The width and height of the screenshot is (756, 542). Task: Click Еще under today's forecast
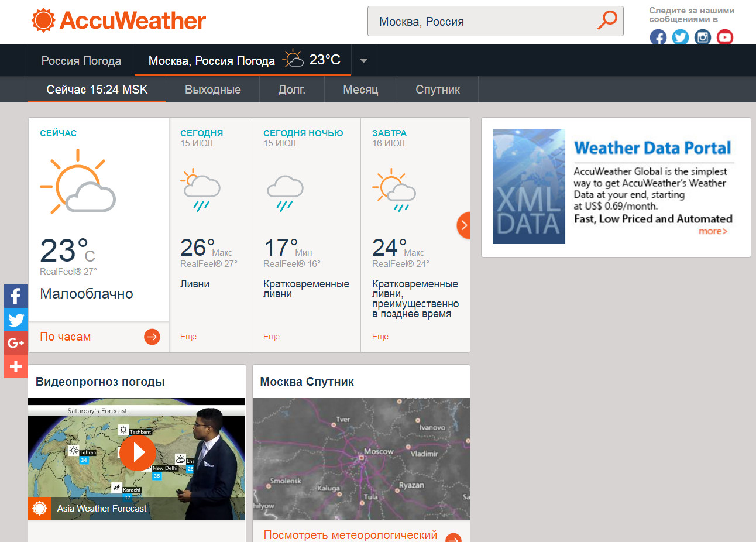point(188,337)
